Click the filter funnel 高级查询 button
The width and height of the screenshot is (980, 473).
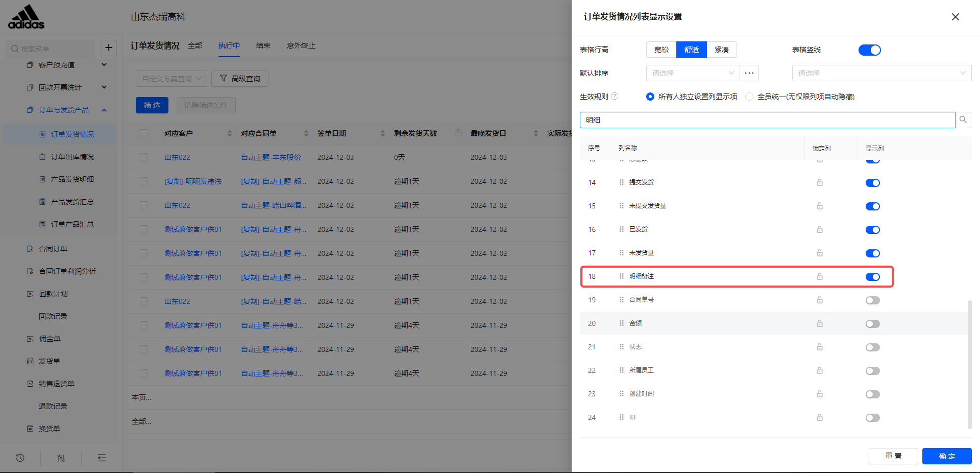(240, 79)
